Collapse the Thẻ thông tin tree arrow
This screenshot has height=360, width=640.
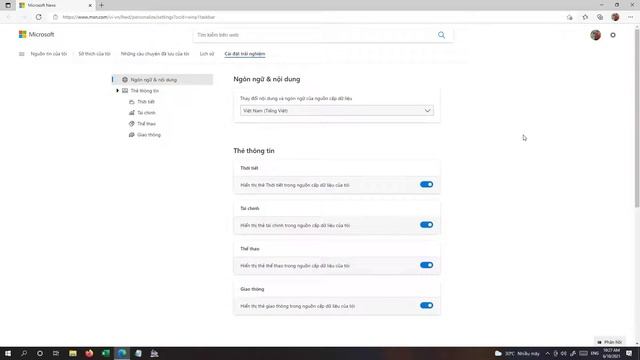118,91
